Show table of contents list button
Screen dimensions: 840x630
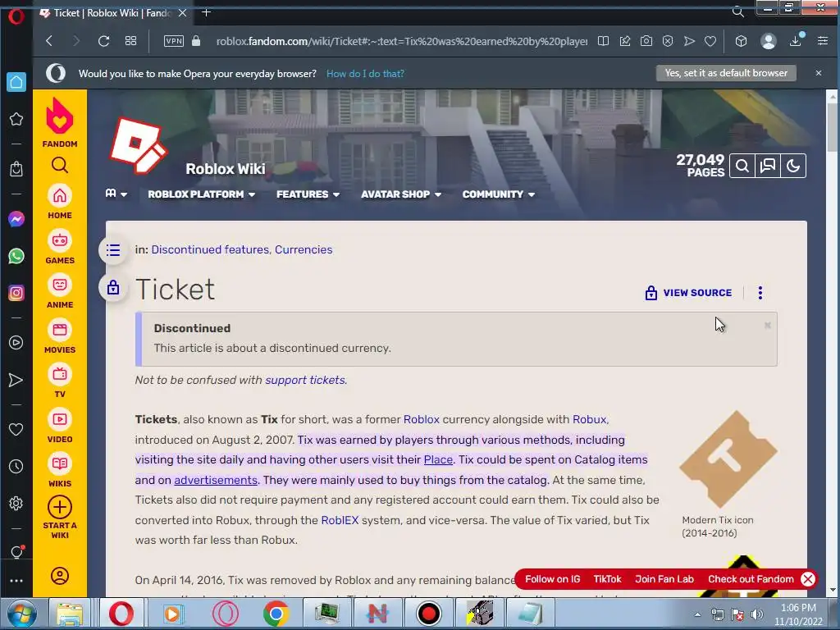coord(113,250)
